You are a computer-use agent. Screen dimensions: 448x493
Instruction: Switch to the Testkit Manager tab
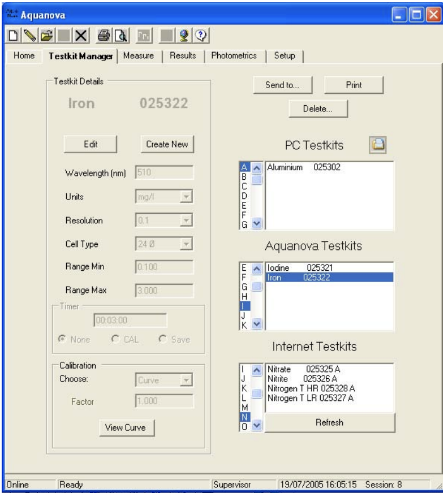(x=80, y=56)
